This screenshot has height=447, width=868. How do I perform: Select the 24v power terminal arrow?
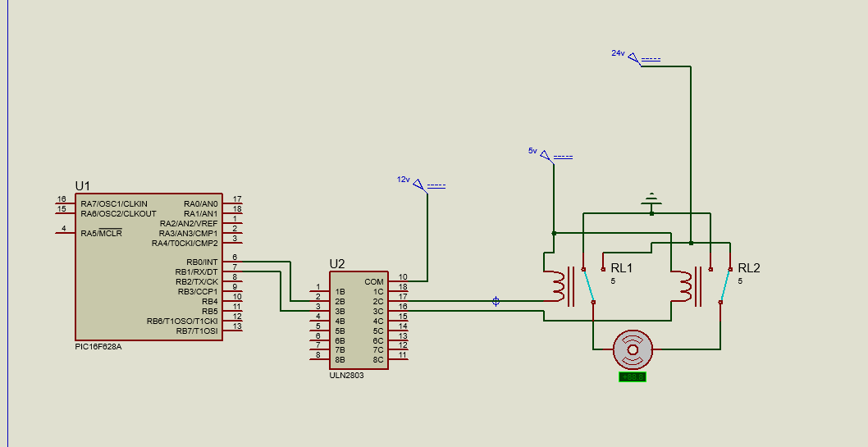pyautogui.click(x=634, y=58)
